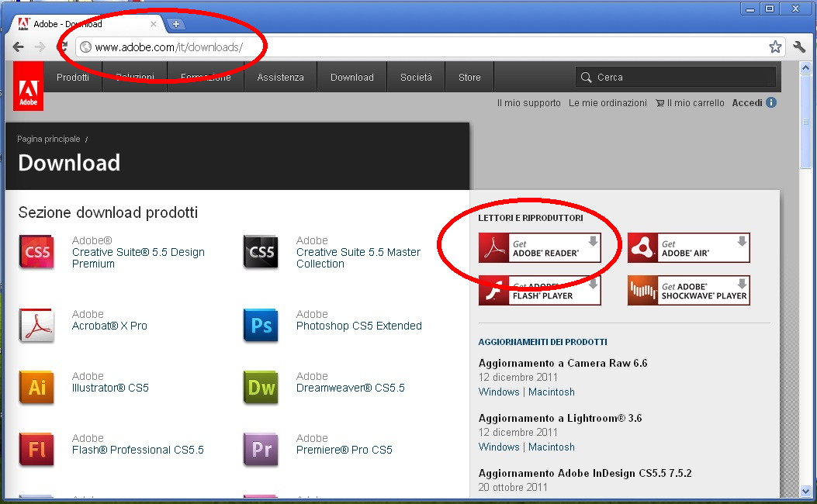Open a new browser tab

coord(176,24)
